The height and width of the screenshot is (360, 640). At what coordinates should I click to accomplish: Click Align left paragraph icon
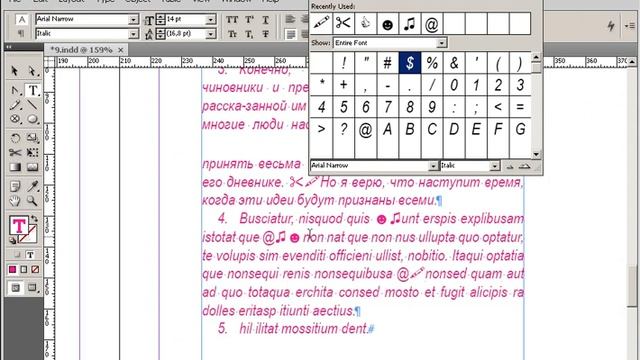point(290,19)
